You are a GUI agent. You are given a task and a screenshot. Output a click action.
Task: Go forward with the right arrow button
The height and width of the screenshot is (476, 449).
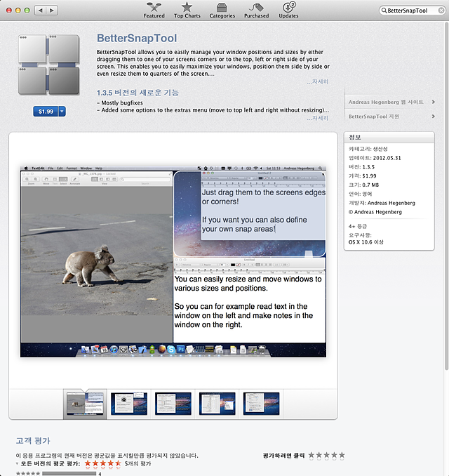[52, 11]
